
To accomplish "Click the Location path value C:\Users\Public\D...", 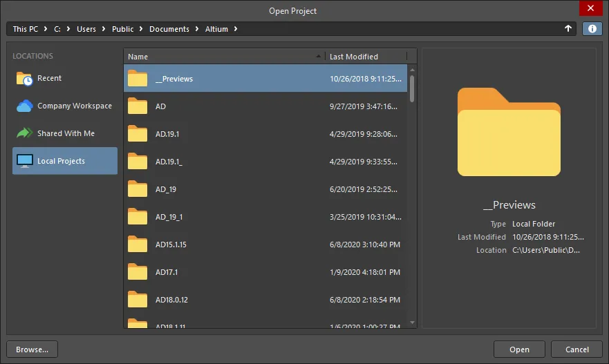I will tap(545, 250).
